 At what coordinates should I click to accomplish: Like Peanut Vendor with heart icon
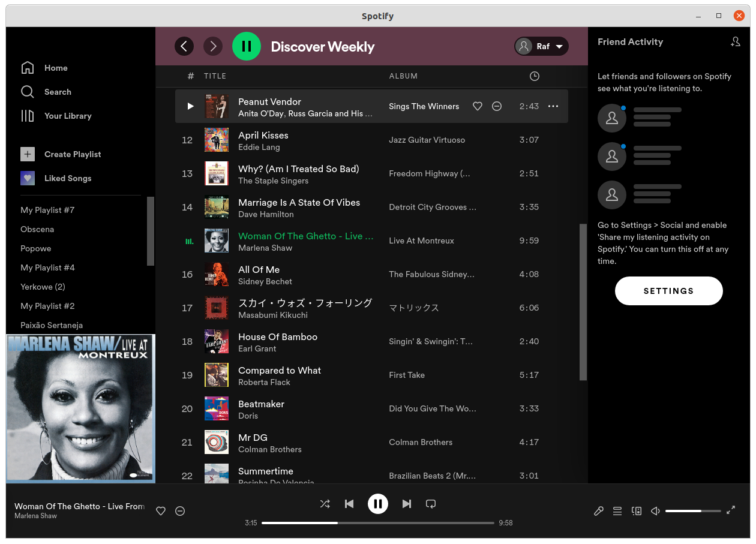(478, 106)
